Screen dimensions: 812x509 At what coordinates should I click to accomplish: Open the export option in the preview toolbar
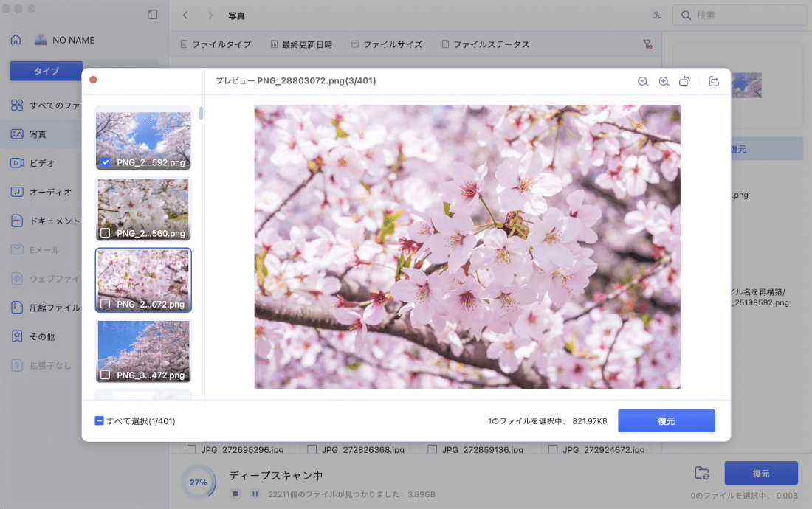(713, 82)
